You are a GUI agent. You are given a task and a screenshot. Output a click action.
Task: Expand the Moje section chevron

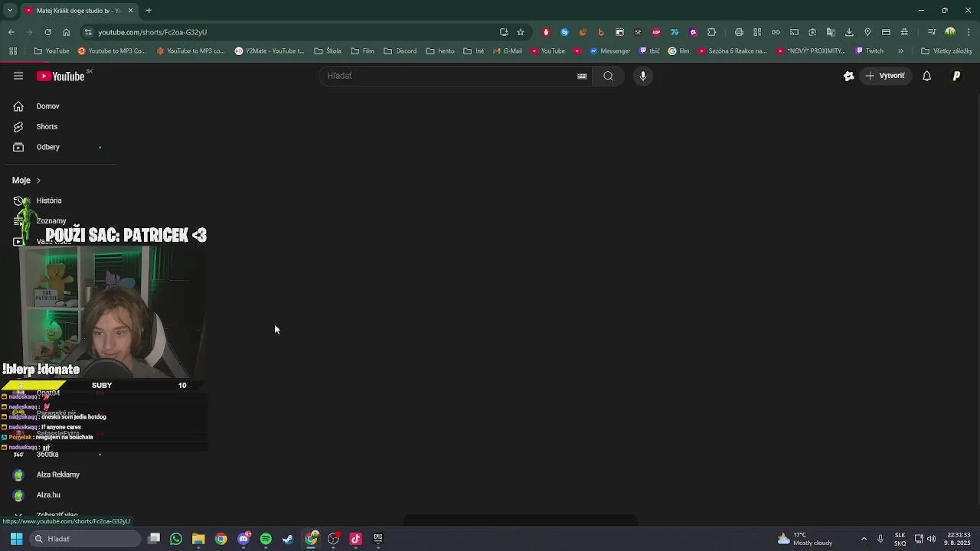pos(38,181)
